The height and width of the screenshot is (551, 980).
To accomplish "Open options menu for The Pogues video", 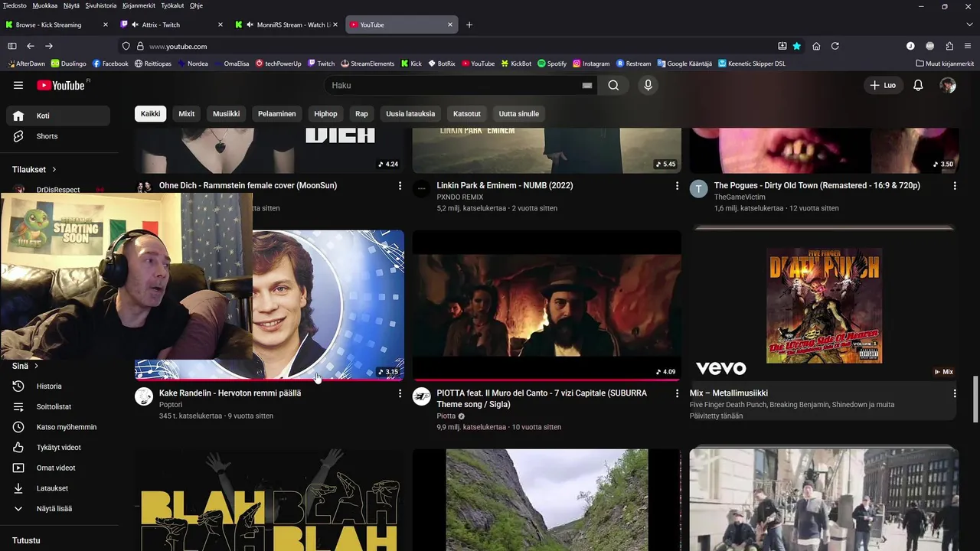I will point(955,186).
